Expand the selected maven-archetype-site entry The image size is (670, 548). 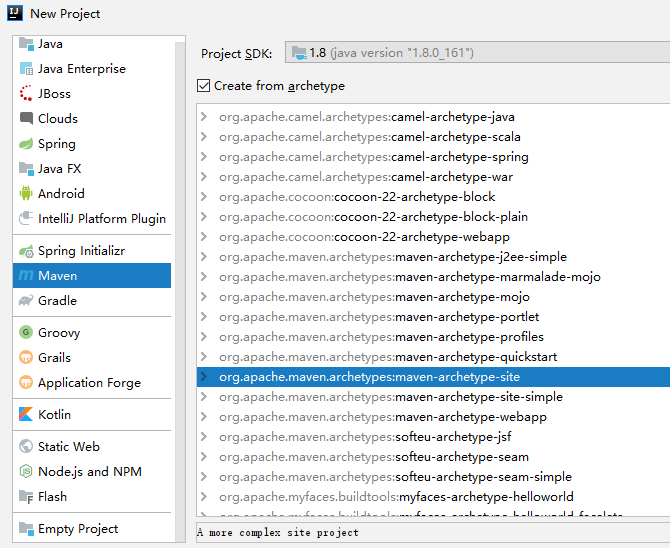[x=204, y=377]
